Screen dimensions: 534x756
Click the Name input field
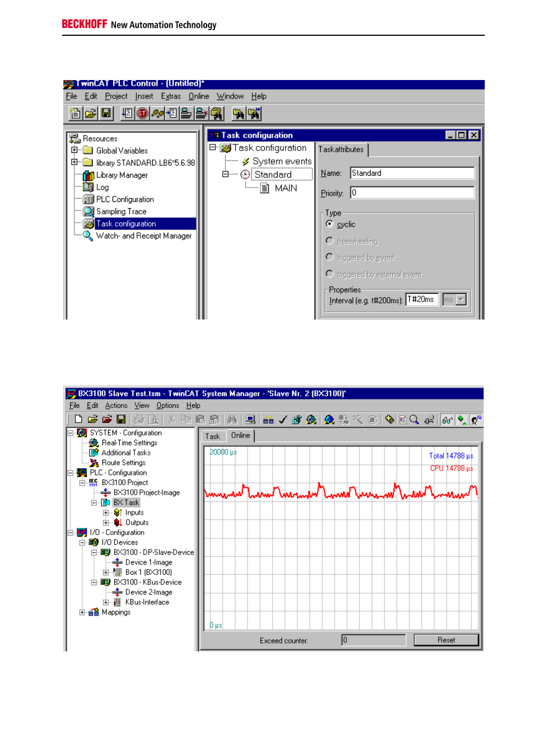(x=412, y=173)
